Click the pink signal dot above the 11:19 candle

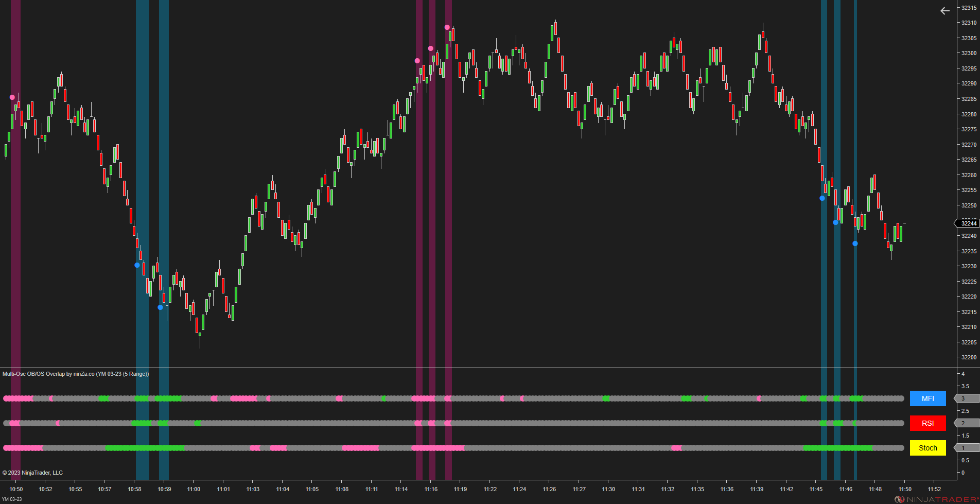tap(447, 26)
